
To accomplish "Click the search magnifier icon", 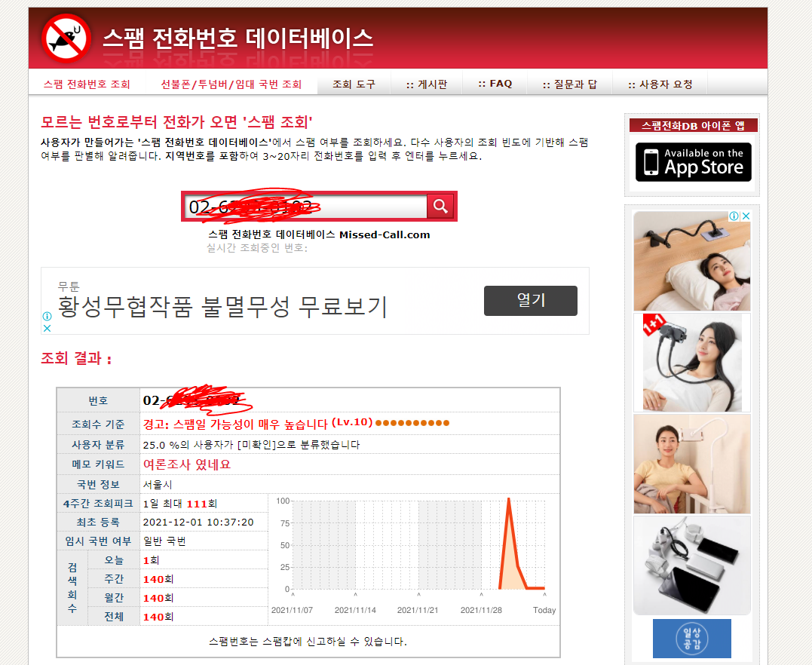I will tap(440, 206).
